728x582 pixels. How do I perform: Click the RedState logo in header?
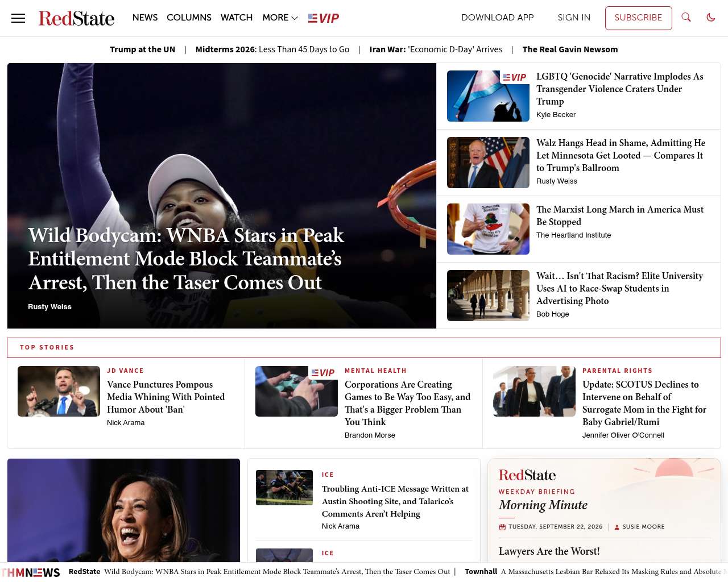(76, 18)
